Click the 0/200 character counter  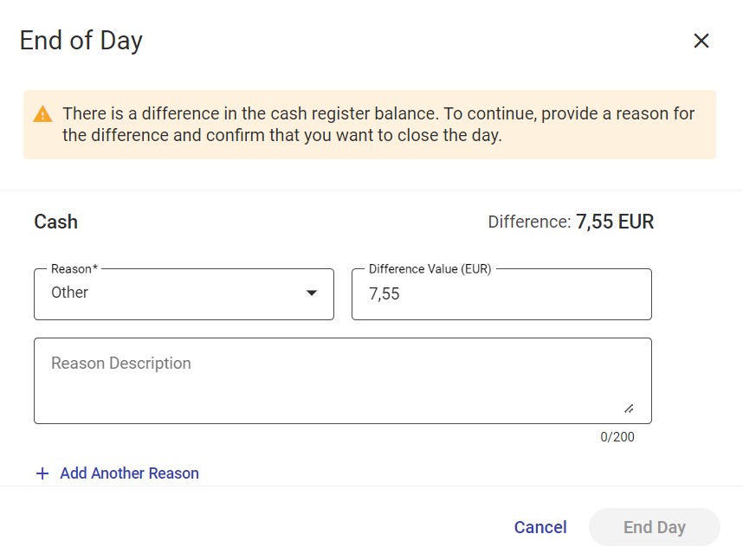point(617,437)
